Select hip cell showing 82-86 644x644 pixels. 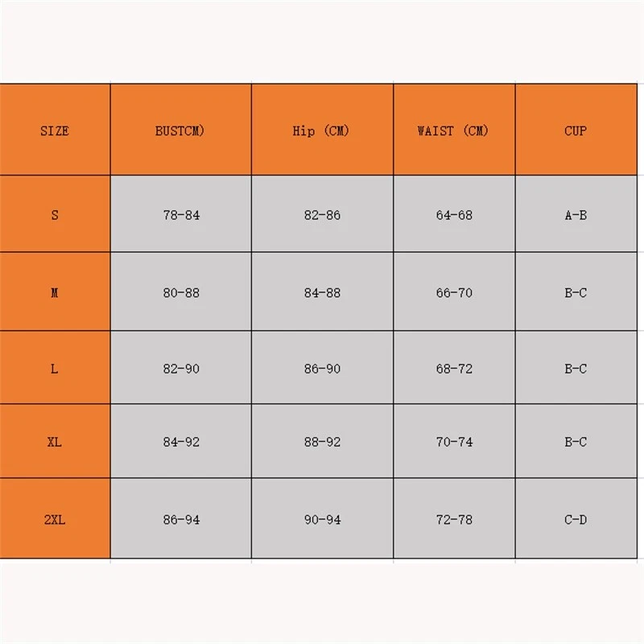click(x=322, y=215)
